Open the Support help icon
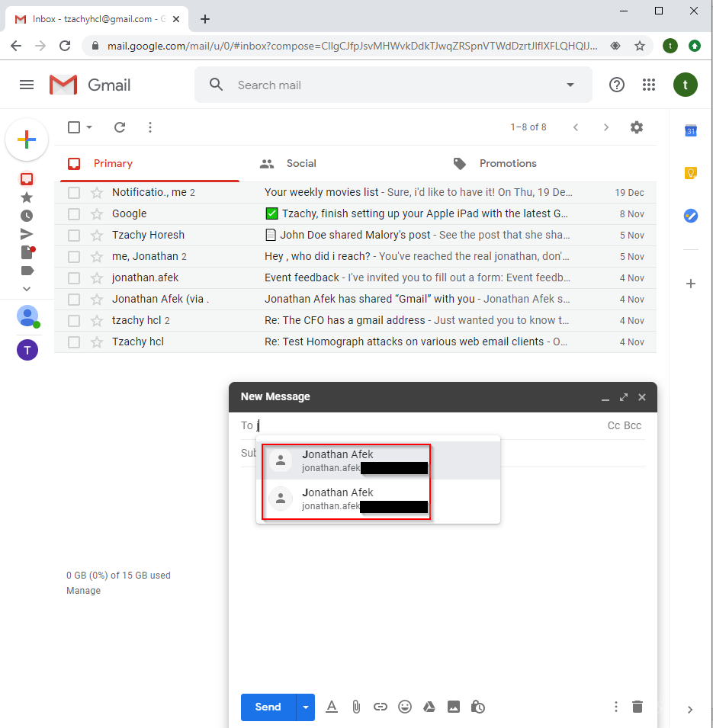 (x=616, y=85)
